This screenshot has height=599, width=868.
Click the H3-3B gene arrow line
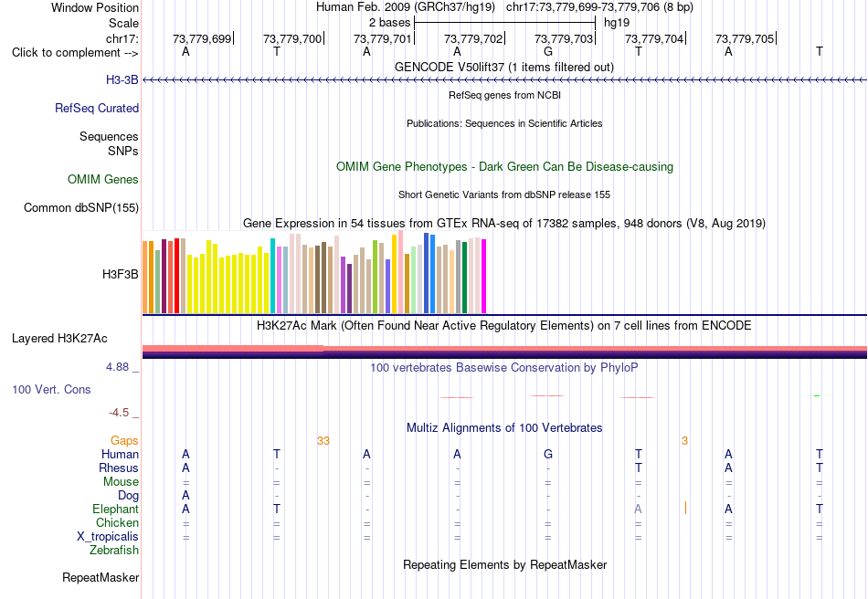(504, 80)
